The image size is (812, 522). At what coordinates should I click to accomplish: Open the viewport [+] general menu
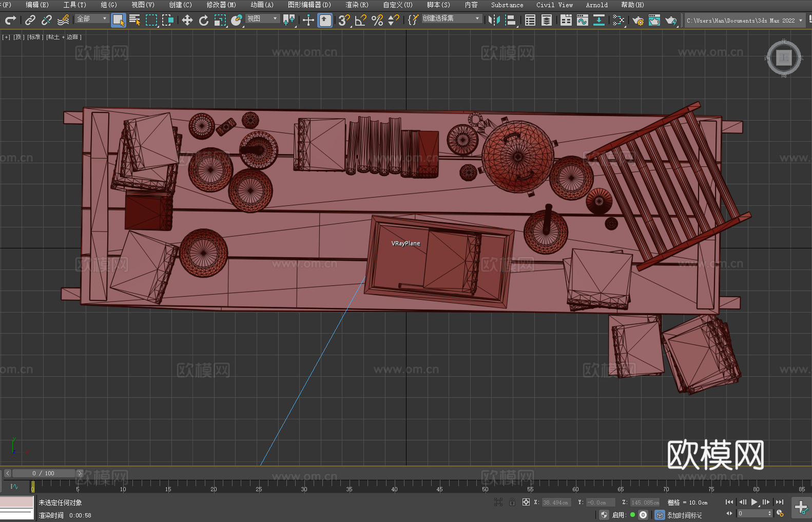(6, 37)
